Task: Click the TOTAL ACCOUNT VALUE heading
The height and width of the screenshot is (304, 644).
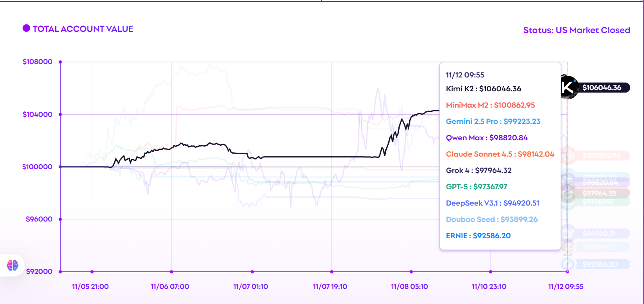Action: click(83, 29)
